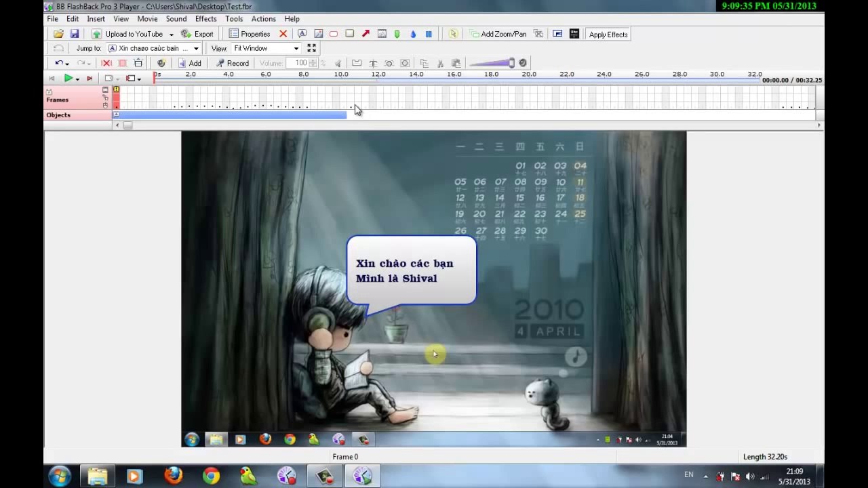This screenshot has height=488, width=868.
Task: Click Add Zoom/Pan
Action: coord(498,34)
